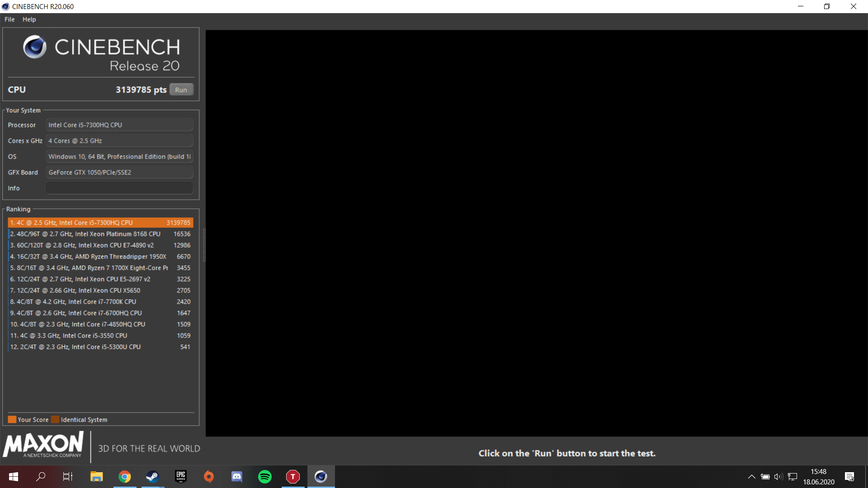Click the Cinebench logo icon
The width and height of the screenshot is (868, 488).
pyautogui.click(x=35, y=47)
